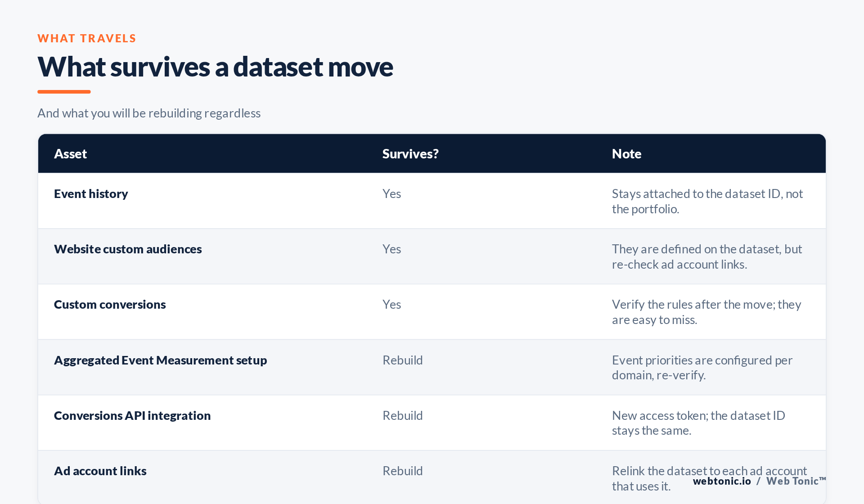Click the 'Asset' column header
The height and width of the screenshot is (504, 864).
[70, 154]
